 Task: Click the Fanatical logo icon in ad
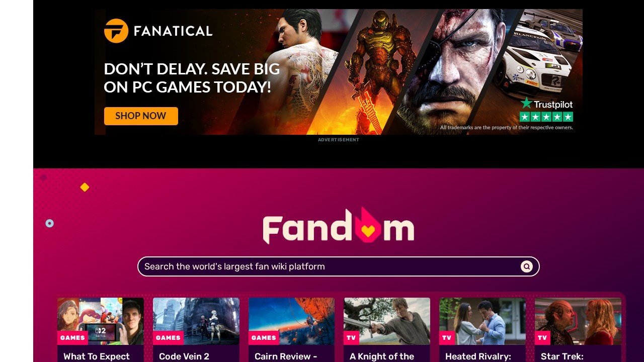pyautogui.click(x=116, y=31)
